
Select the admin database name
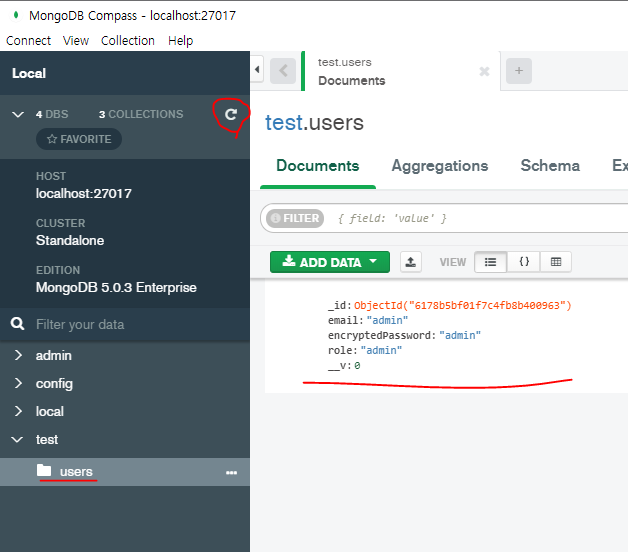(x=54, y=355)
